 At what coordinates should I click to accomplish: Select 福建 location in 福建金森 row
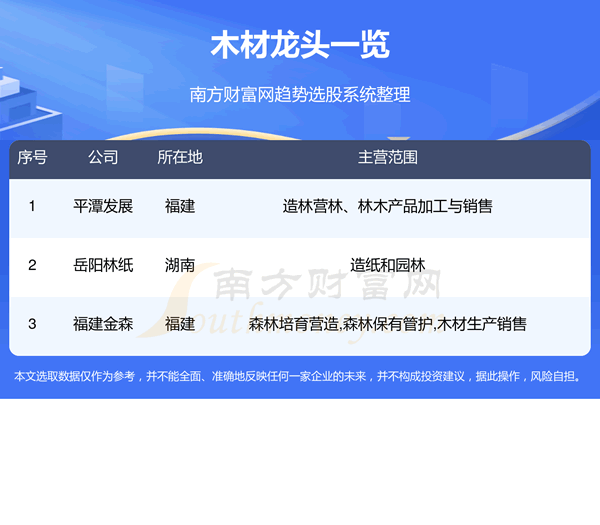pyautogui.click(x=180, y=324)
